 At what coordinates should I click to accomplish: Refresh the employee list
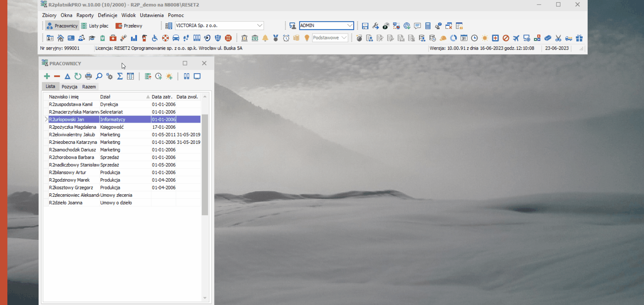point(78,76)
